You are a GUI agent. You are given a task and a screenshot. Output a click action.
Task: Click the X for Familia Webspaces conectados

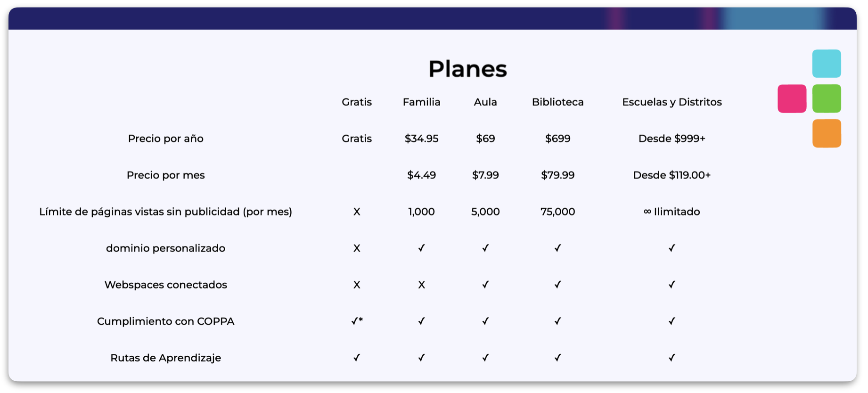point(421,285)
